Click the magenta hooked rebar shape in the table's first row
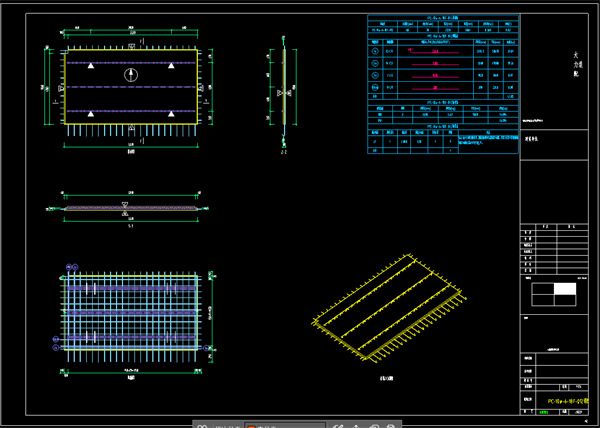This screenshot has height=428, width=600. coord(433,51)
